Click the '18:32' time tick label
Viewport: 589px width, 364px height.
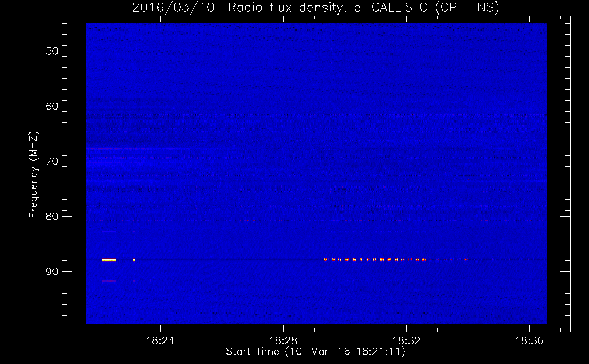[x=406, y=341]
